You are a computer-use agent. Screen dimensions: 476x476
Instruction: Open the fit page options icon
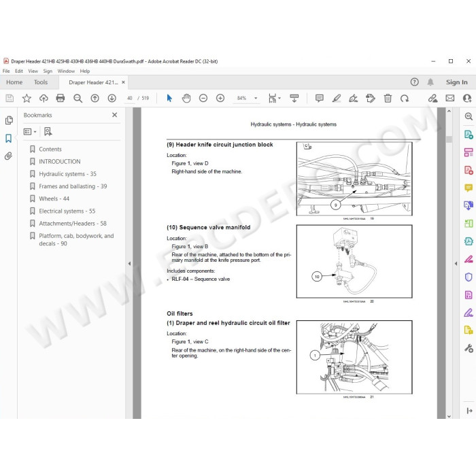click(274, 98)
